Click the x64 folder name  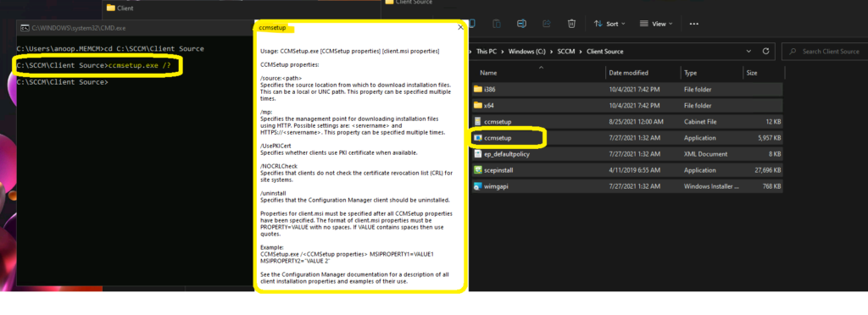[x=489, y=105]
